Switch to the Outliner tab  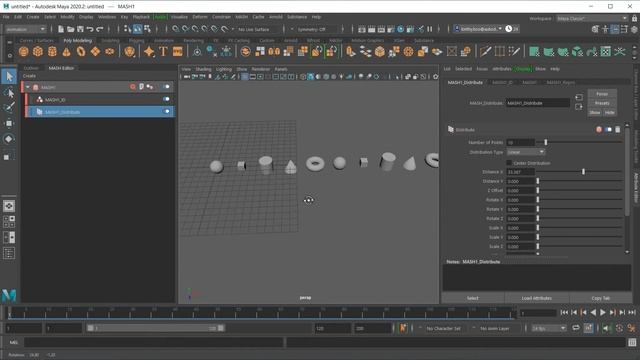tap(31, 68)
